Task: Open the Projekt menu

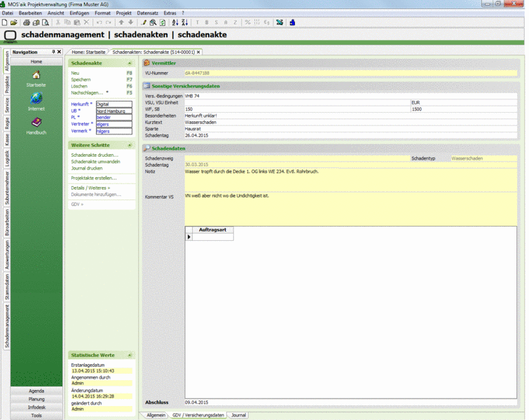Action: [x=123, y=13]
